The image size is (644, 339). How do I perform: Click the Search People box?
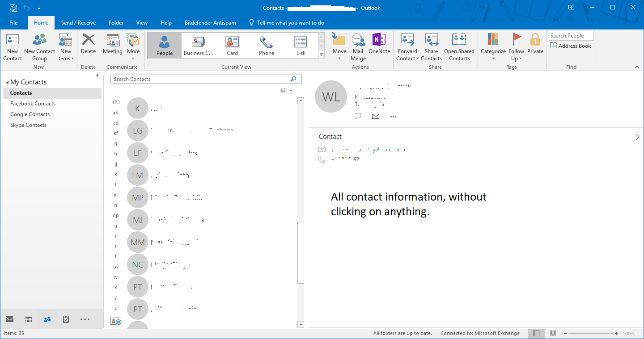(x=571, y=36)
